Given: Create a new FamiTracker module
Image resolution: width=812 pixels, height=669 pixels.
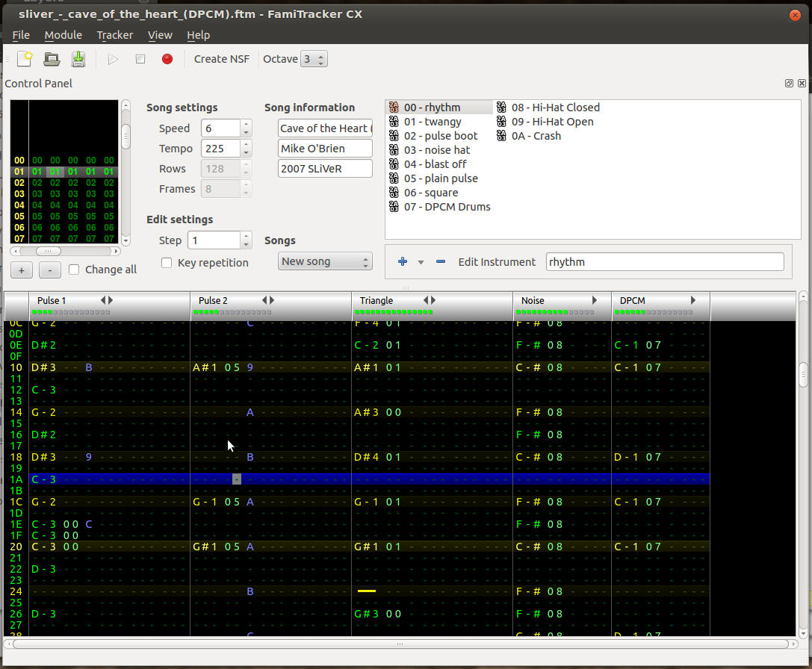Looking at the screenshot, I should coord(24,58).
